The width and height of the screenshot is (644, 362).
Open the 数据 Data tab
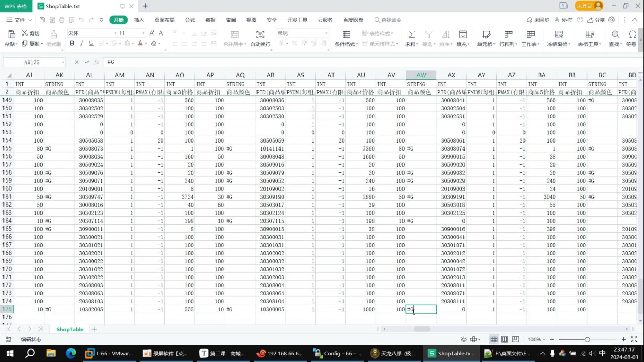[210, 20]
